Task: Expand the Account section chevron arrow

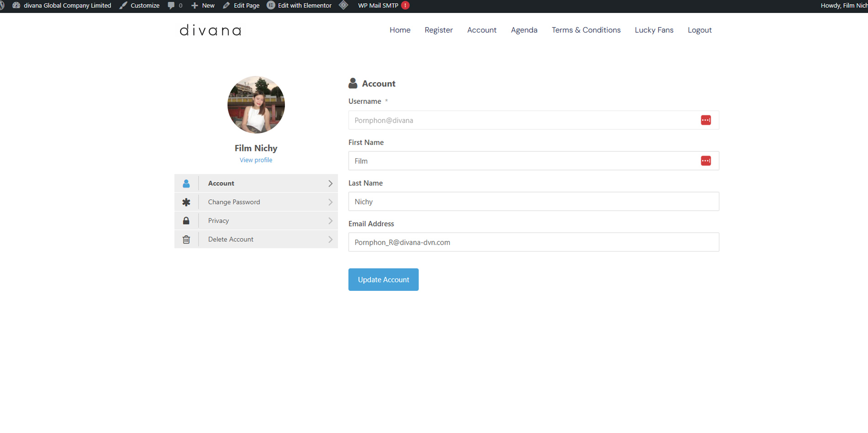Action: 330,183
